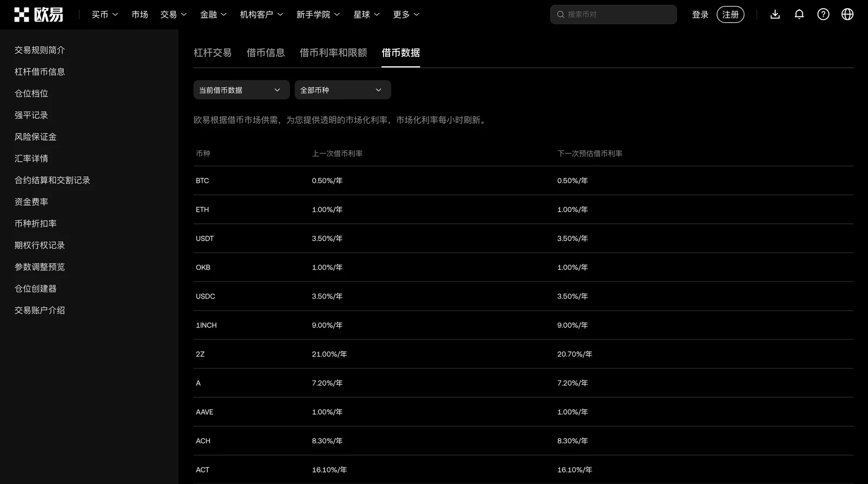The width and height of the screenshot is (868, 484).
Task: Switch to the 杠杆交易 tab
Action: pos(213,53)
